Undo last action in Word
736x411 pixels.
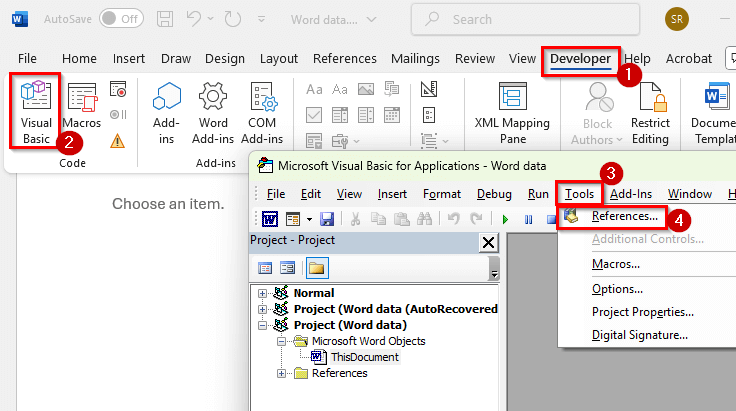[x=193, y=19]
